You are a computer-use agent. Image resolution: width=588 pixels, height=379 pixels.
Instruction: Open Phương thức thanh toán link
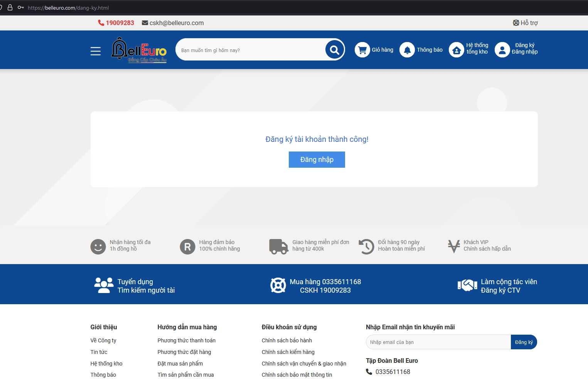[186, 340]
